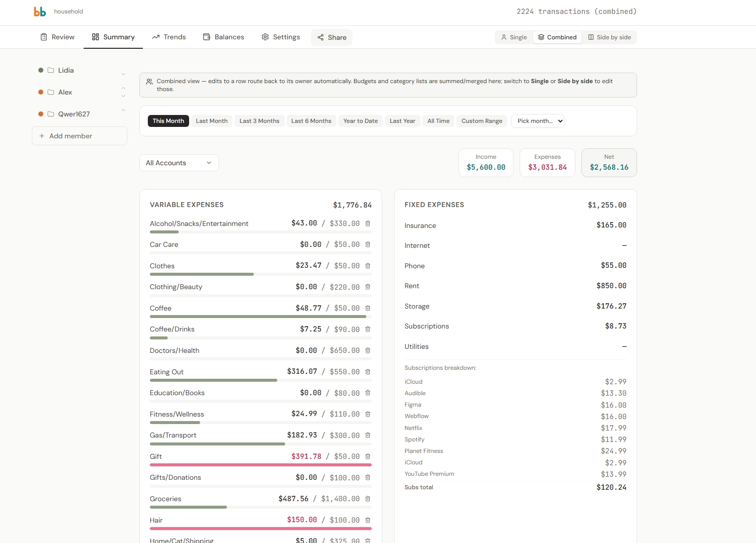
Task: Open the Review tab
Action: (58, 37)
